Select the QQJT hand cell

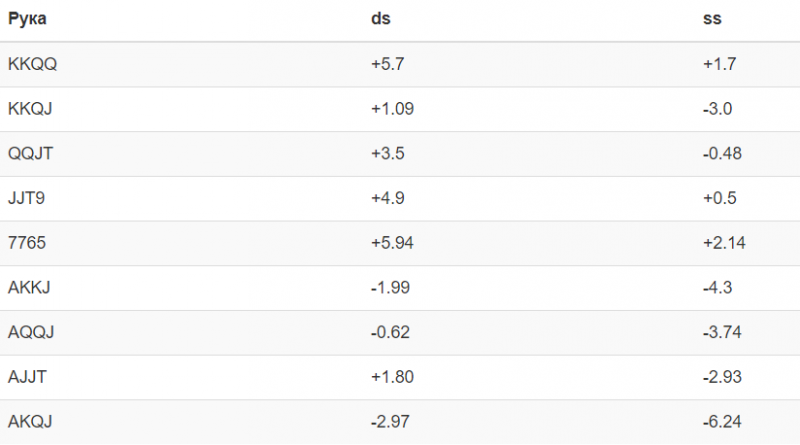(30, 154)
